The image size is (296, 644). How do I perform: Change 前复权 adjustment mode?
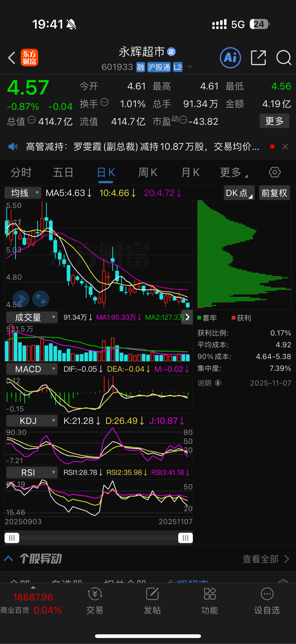(274, 193)
